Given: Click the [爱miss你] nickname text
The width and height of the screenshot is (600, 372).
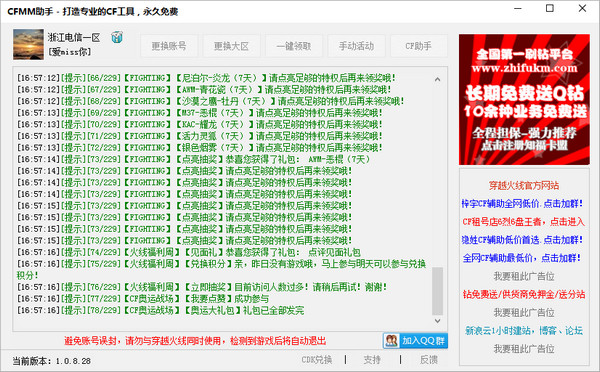Looking at the screenshot, I should coord(69,52).
